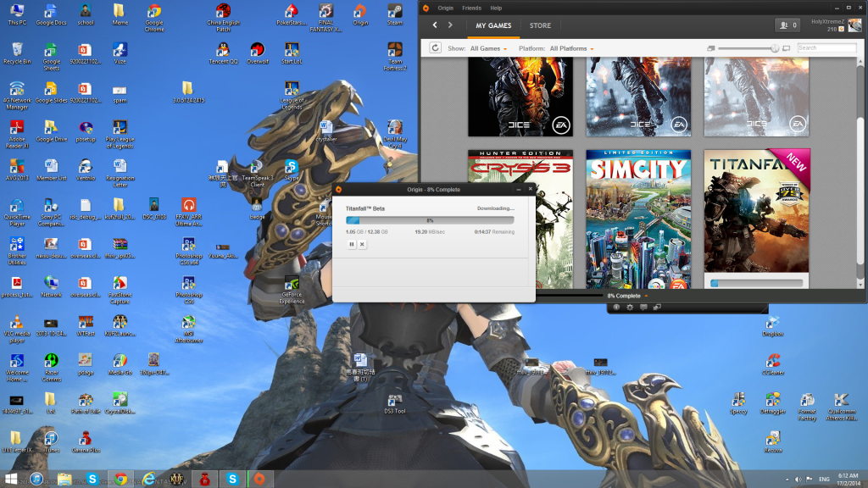Open the Steam desktop shortcut
This screenshot has width=868, height=488.
[395, 14]
